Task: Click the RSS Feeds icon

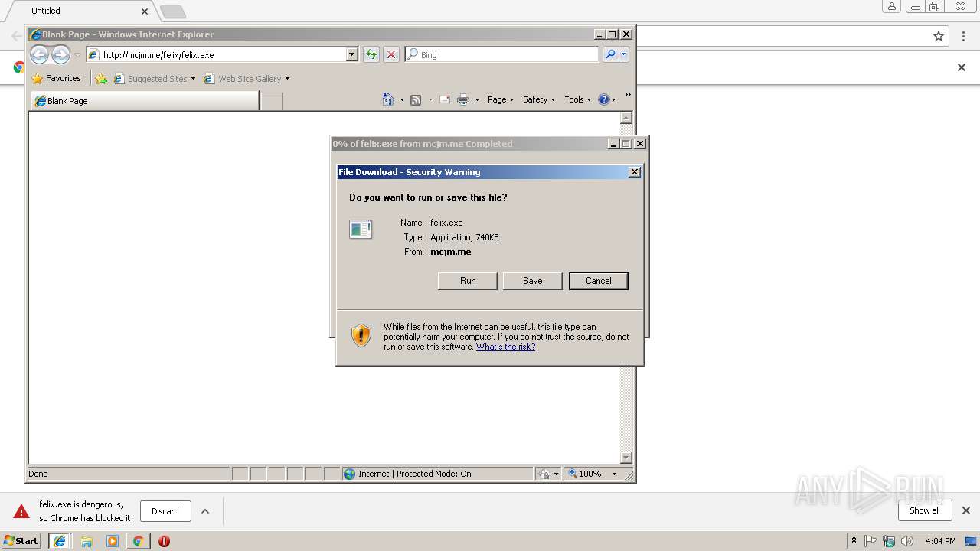Action: pos(416,99)
